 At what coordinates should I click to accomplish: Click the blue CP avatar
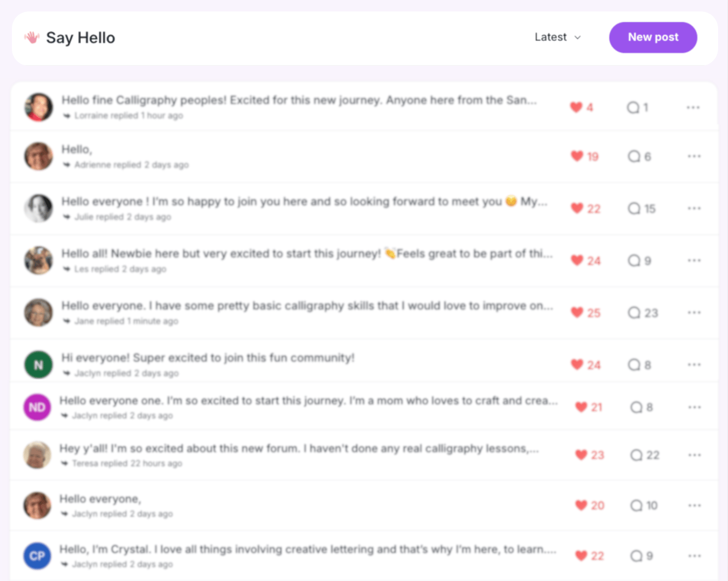[37, 556]
